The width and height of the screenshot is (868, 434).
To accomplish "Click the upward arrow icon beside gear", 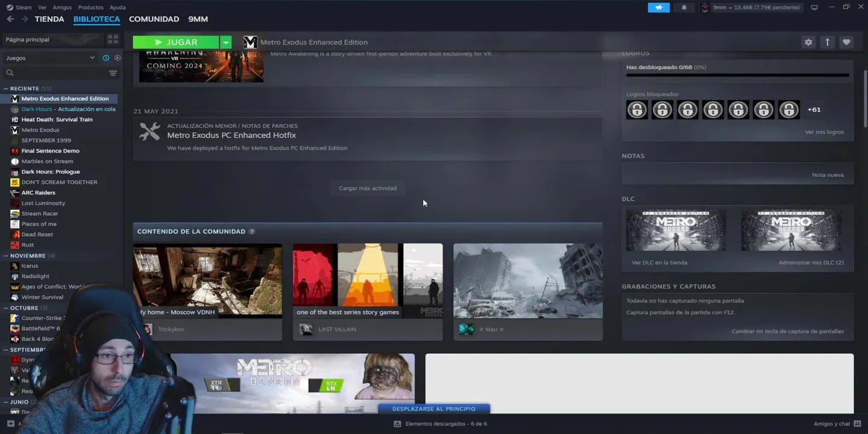I will pos(828,42).
